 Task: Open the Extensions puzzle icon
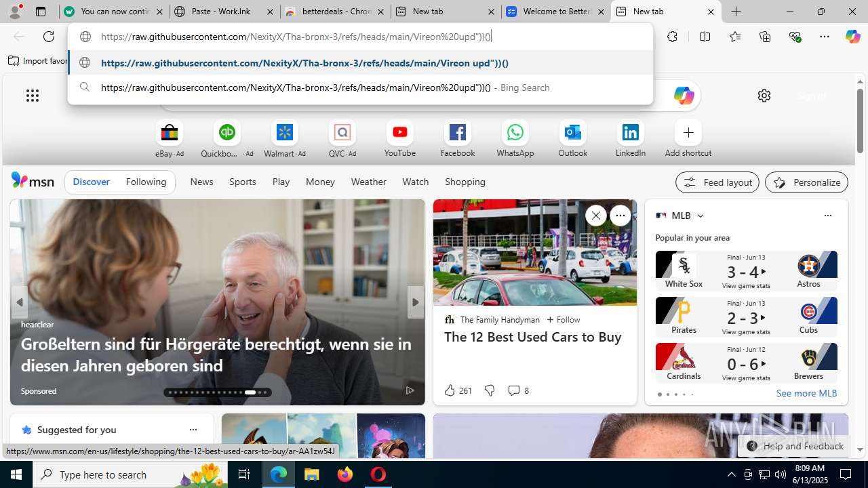[672, 37]
